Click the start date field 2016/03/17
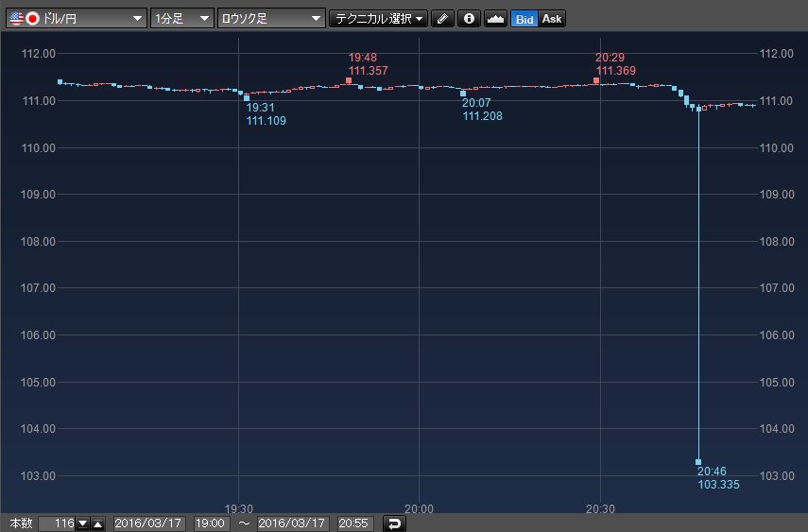This screenshot has width=808, height=532. point(149,523)
